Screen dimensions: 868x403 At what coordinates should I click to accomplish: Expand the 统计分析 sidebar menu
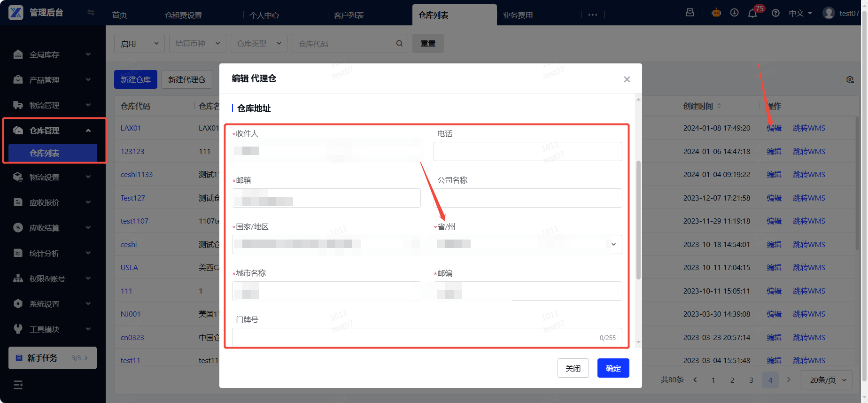coord(53,253)
